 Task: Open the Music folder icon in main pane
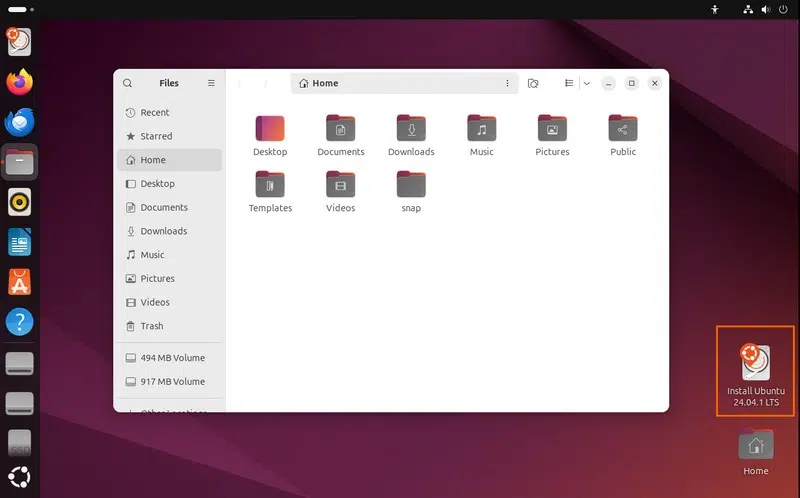[x=482, y=129]
